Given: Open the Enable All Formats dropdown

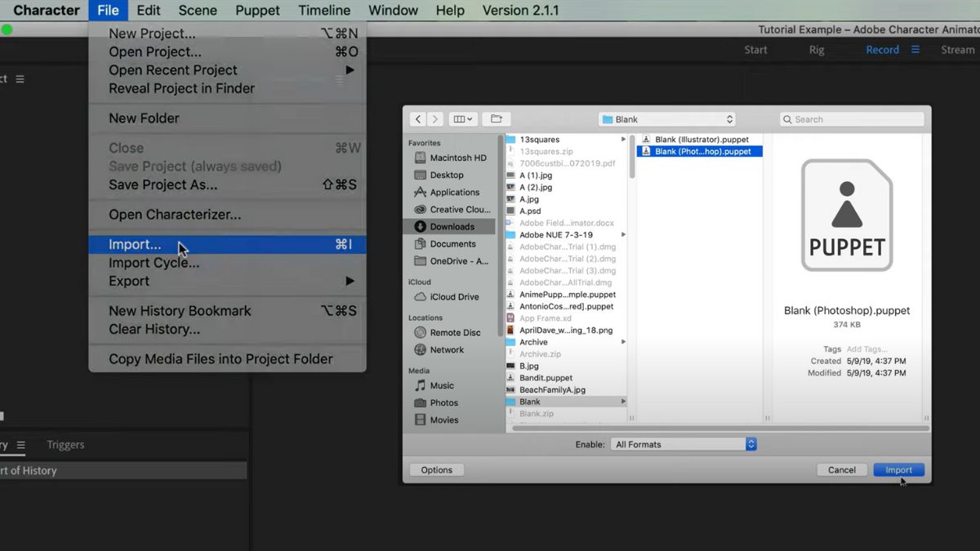Looking at the screenshot, I should (x=684, y=444).
